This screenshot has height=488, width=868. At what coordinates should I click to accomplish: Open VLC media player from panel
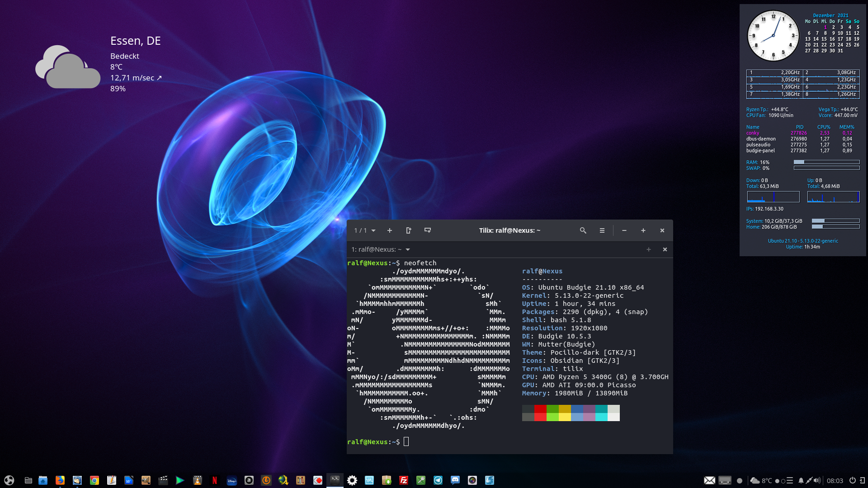(x=198, y=480)
